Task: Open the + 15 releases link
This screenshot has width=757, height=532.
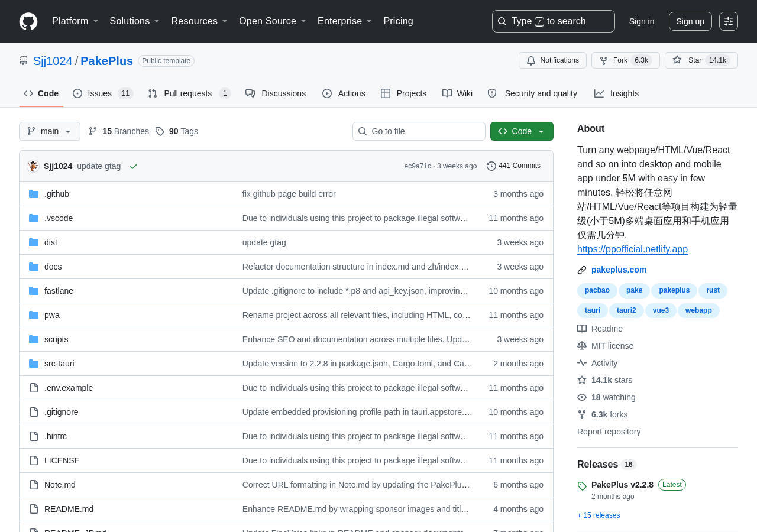Action: click(x=599, y=515)
